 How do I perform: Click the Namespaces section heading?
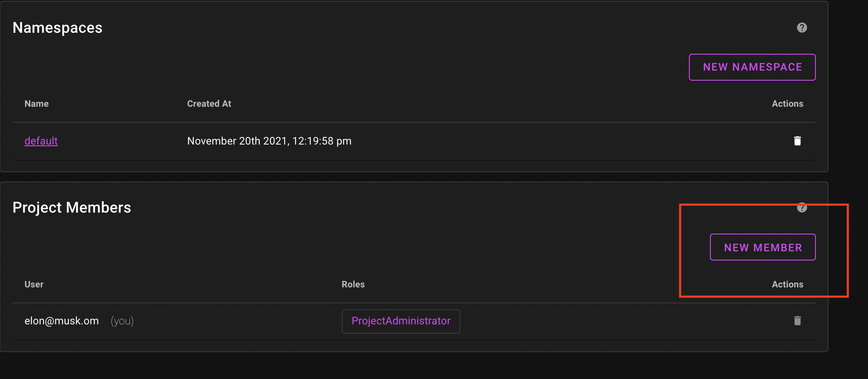pos(58,28)
